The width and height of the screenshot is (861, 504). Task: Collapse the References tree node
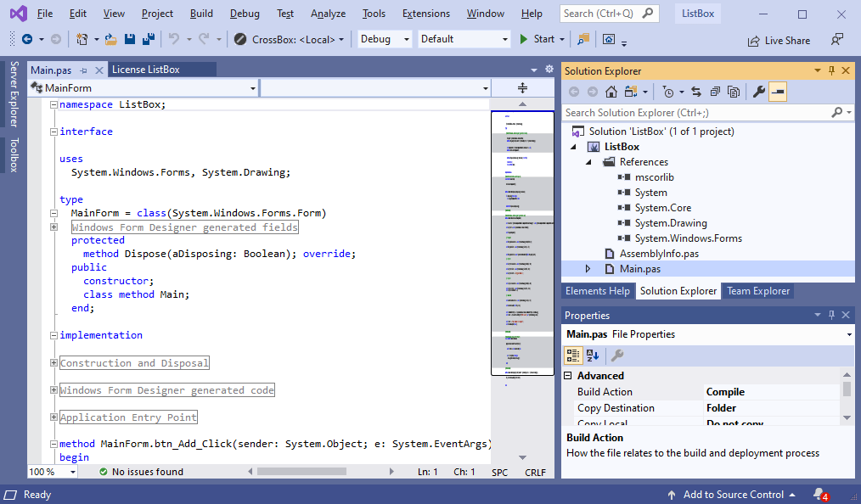point(588,162)
